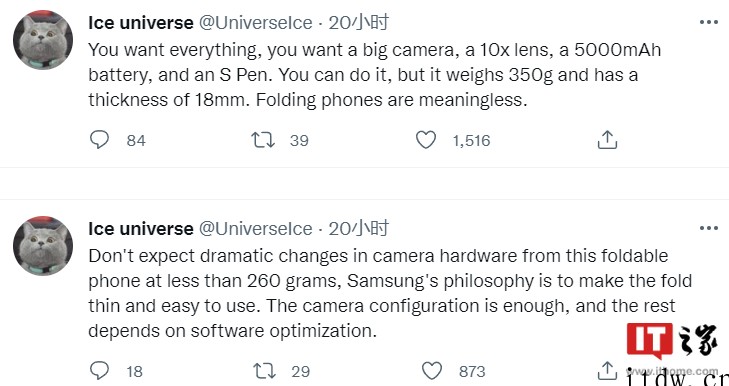729x386 pixels.
Task: View the 84 replies count on first tweet
Action: pos(136,140)
